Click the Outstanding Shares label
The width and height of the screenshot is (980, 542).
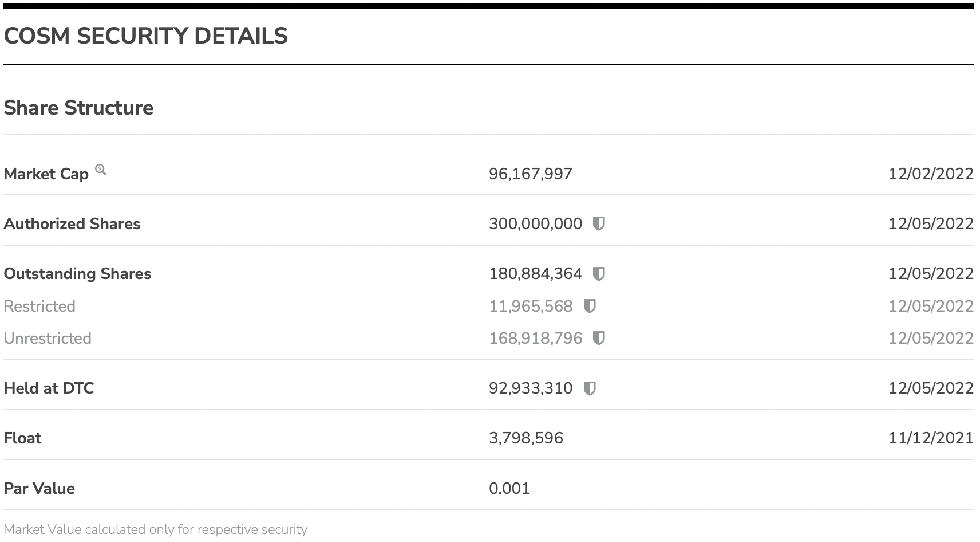click(x=77, y=274)
